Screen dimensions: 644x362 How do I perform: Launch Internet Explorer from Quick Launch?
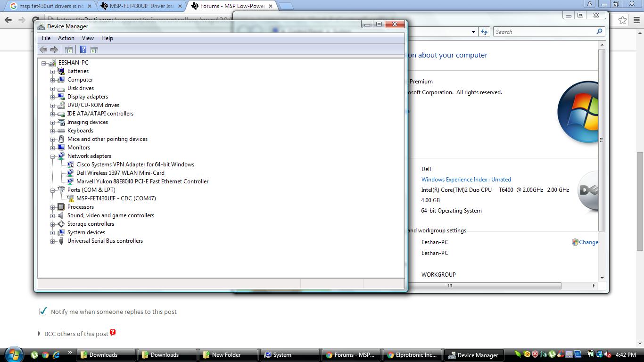[57, 355]
